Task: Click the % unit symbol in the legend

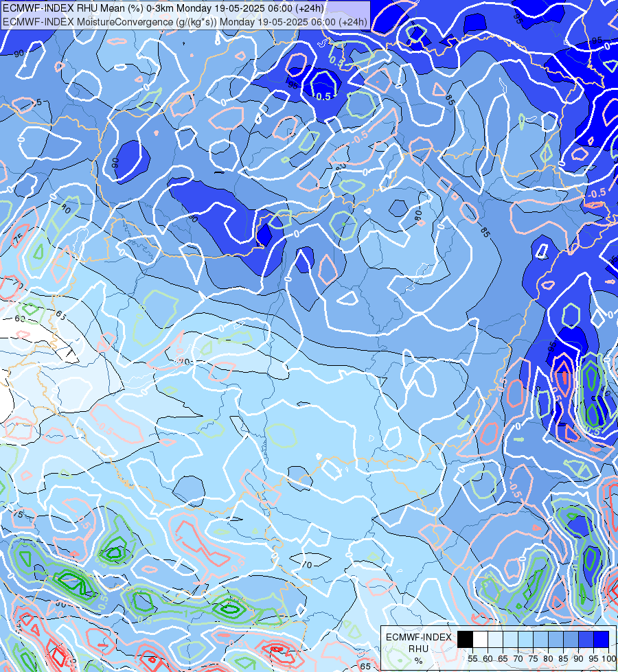Action: 419,661
